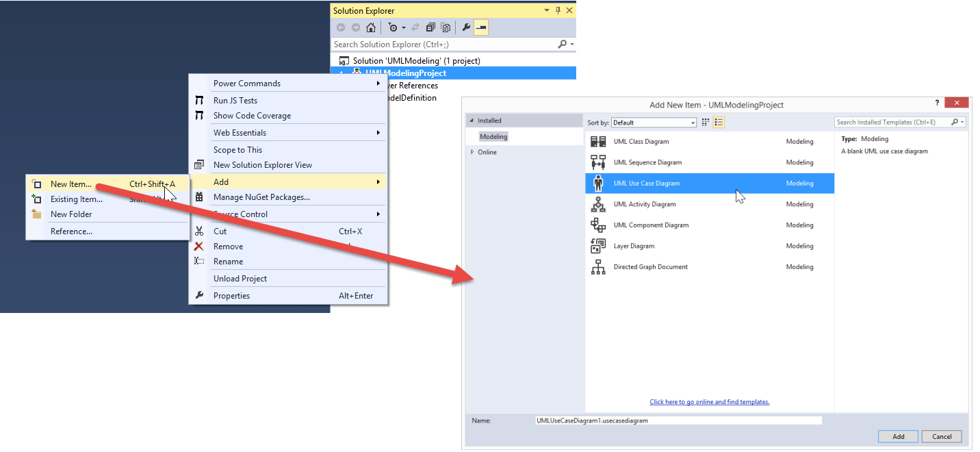Click the Solution 'UMLModeling' icon in the tree
The image size is (980, 452).
click(x=344, y=61)
